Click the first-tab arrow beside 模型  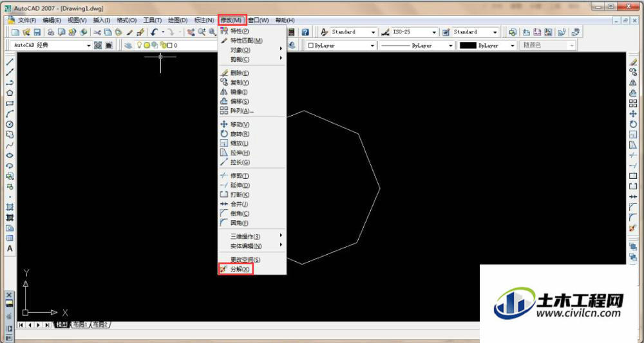(x=21, y=325)
